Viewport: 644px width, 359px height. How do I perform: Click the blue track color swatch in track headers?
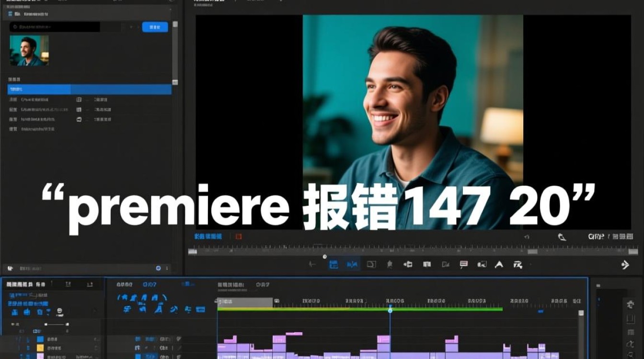click(x=40, y=339)
